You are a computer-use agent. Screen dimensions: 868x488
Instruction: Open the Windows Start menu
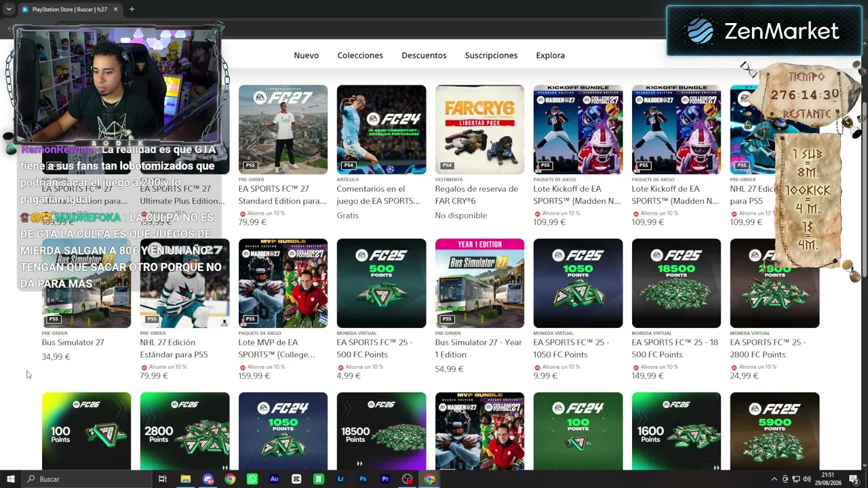click(x=10, y=479)
